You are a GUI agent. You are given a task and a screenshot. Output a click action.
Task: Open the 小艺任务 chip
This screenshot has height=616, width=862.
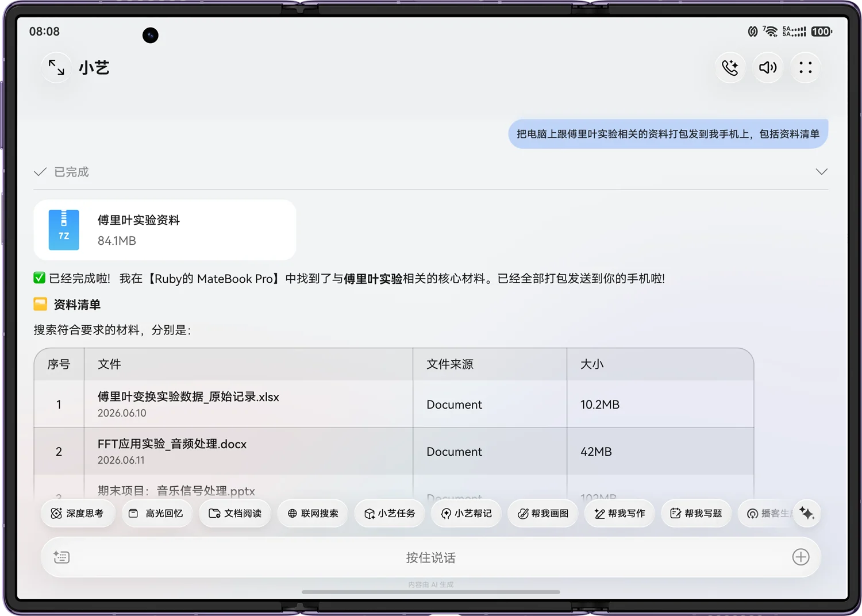[390, 513]
